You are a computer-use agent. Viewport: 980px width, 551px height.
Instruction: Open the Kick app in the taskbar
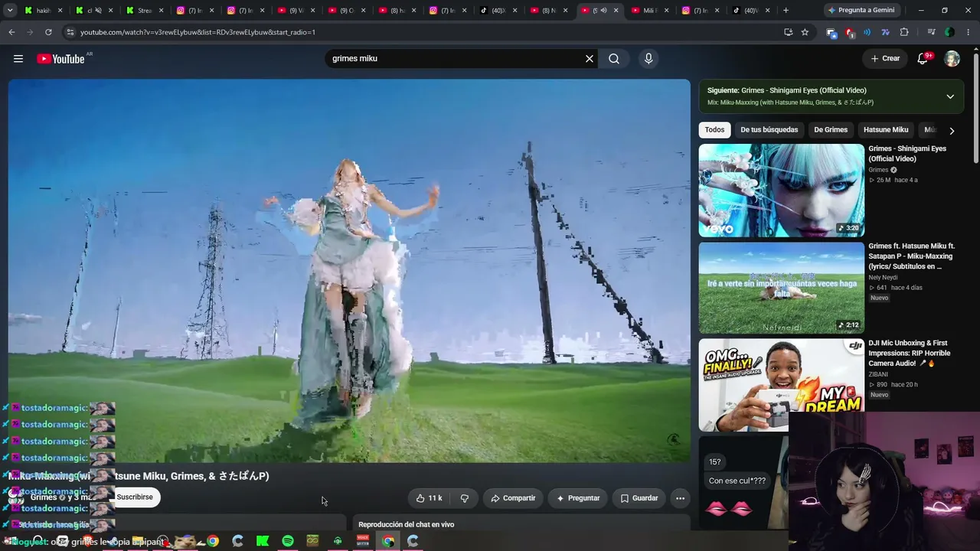coord(263,541)
